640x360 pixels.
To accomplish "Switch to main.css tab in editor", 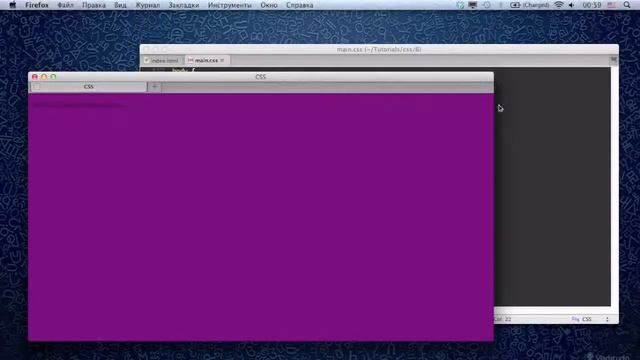I will (206, 60).
